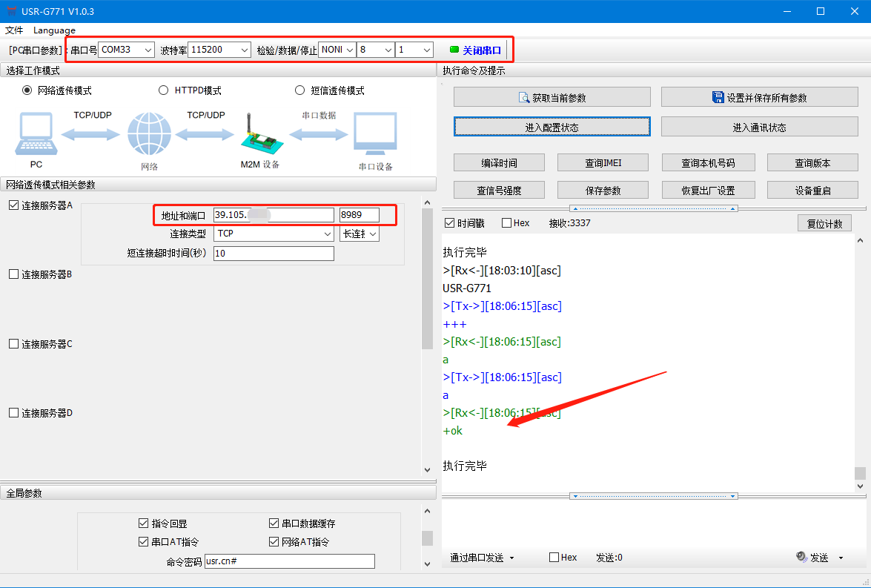Open the 文件 menu
Viewport: 871px width, 588px height.
14,30
